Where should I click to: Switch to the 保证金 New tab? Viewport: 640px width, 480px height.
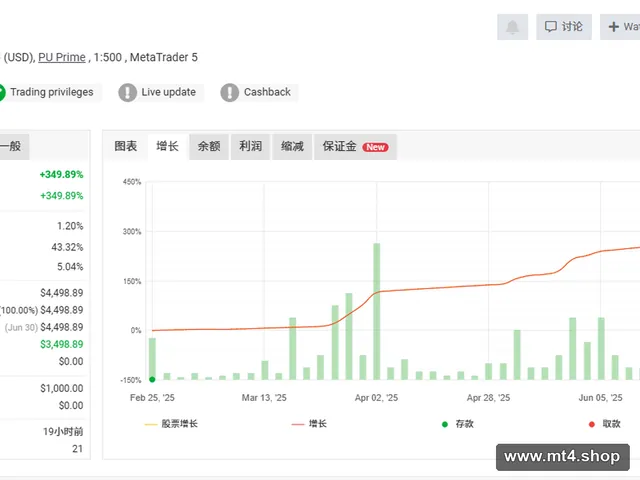click(x=355, y=146)
